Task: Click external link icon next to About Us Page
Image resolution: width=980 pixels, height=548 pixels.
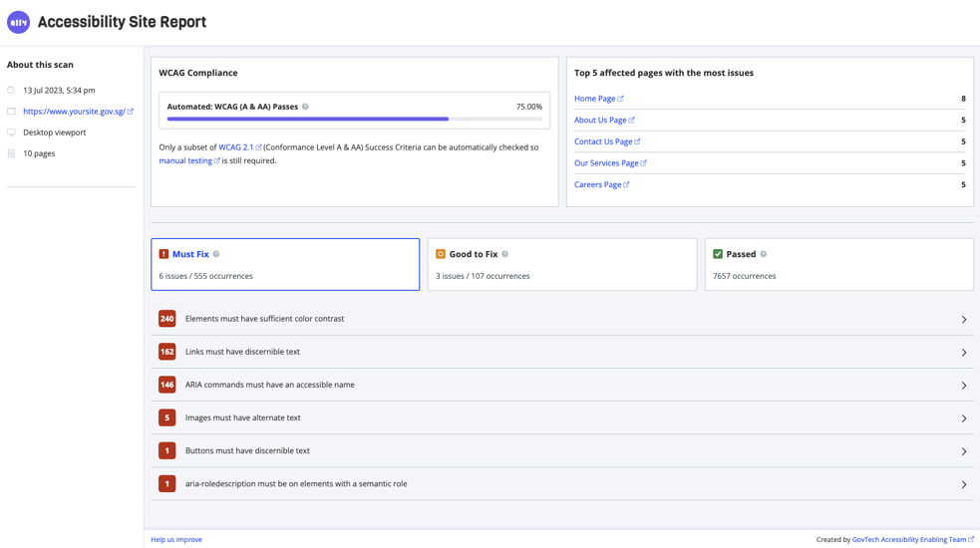Action: click(x=631, y=120)
